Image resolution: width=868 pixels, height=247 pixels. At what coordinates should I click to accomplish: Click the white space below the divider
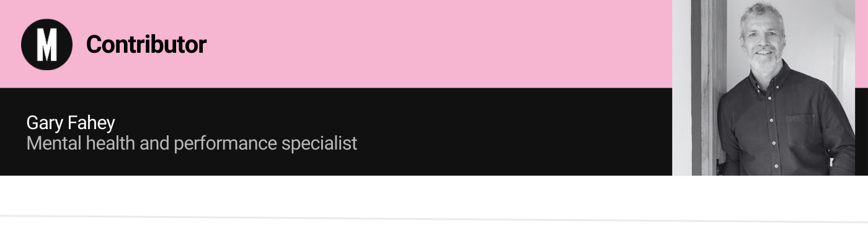tap(434, 236)
